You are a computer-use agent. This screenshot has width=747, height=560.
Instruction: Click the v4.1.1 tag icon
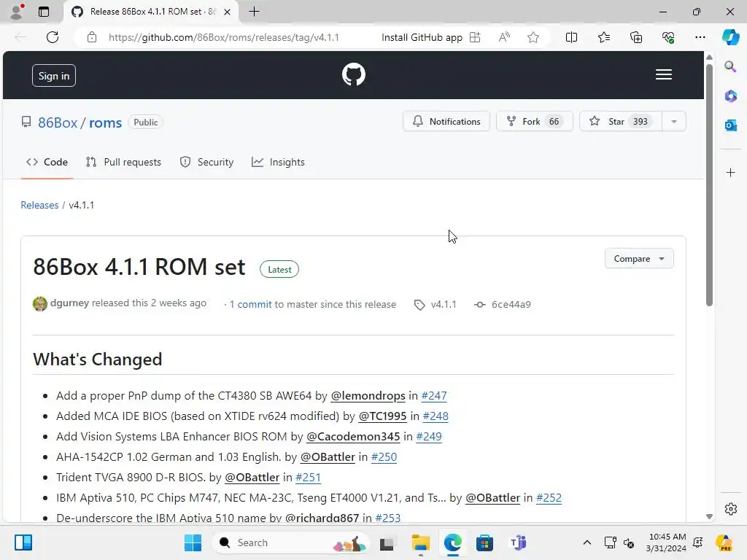[x=419, y=305]
